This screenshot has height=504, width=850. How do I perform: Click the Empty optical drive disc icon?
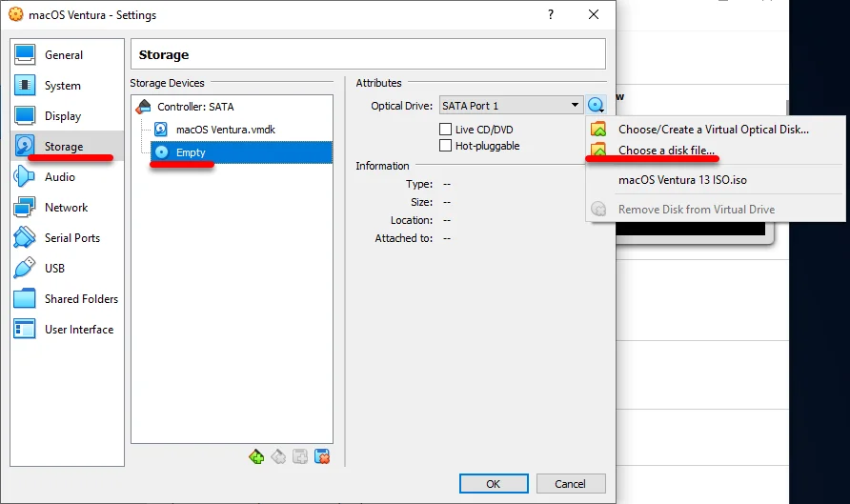coord(162,152)
